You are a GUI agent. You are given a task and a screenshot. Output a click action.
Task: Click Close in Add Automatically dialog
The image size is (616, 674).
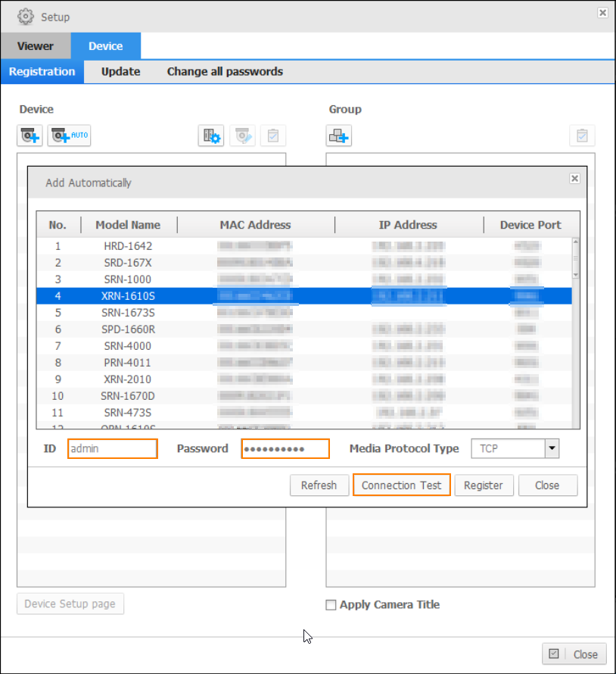pos(548,485)
